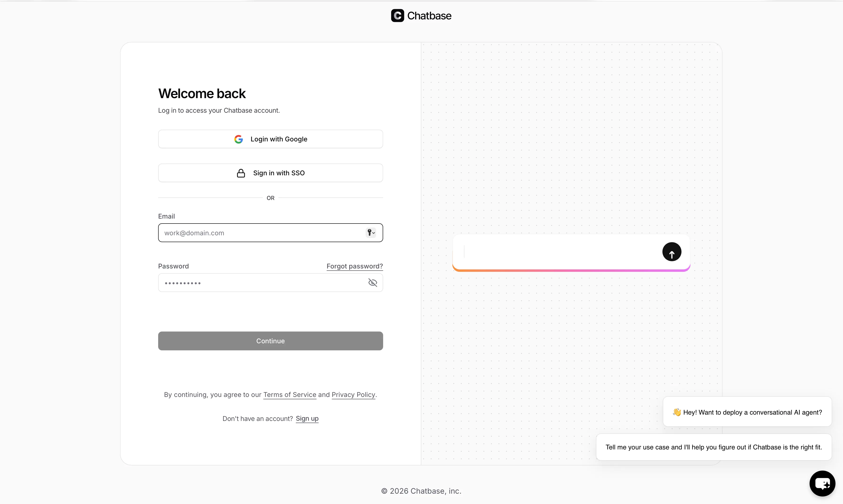843x504 pixels.
Task: Click Login with Google button
Action: (x=270, y=139)
